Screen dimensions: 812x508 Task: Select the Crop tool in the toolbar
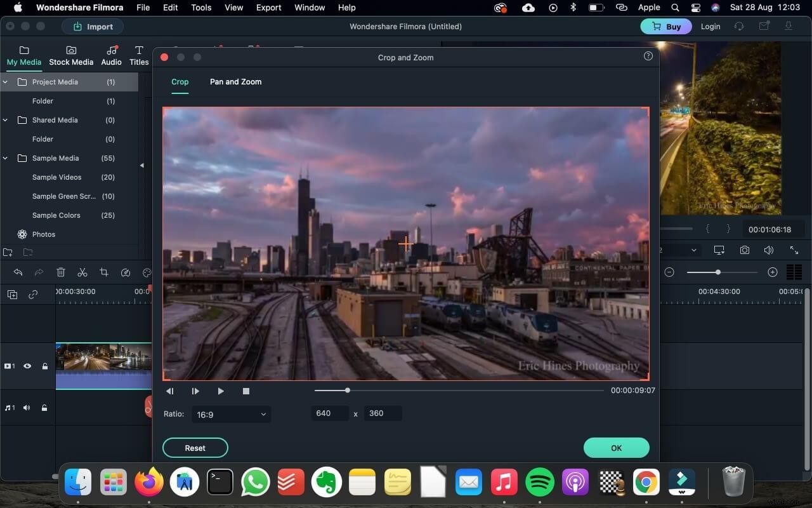(x=104, y=272)
